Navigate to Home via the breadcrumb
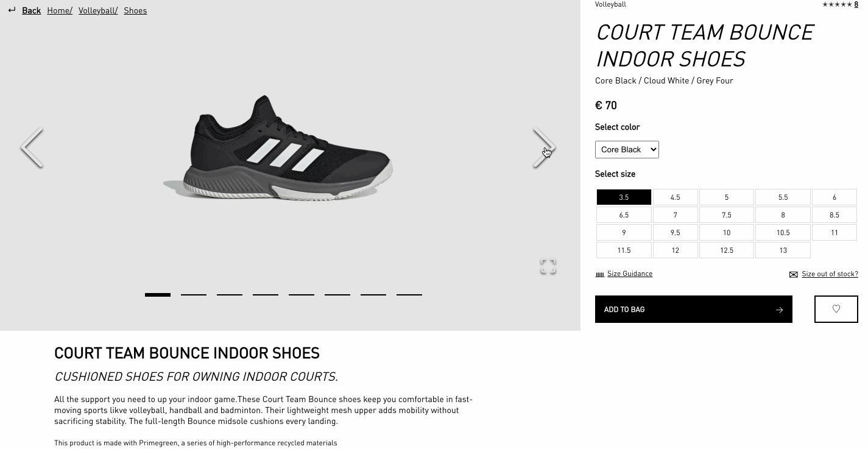Viewport: 868px width, 449px height. tap(58, 10)
